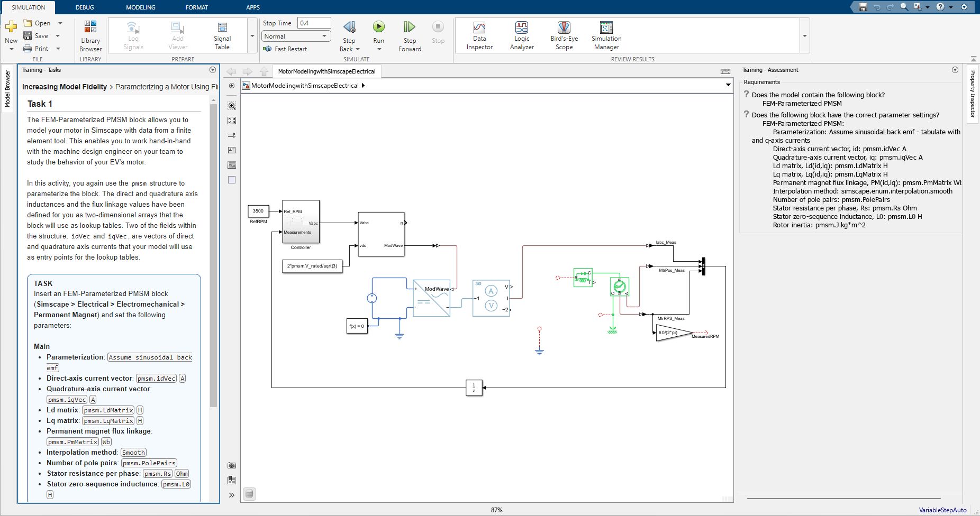
Task: Open the Normal simulation mode dropdown
Action: pos(295,36)
